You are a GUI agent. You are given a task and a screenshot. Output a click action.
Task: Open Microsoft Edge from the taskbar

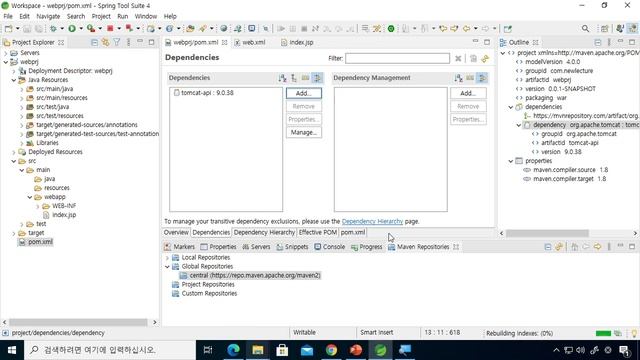pyautogui.click(x=233, y=350)
